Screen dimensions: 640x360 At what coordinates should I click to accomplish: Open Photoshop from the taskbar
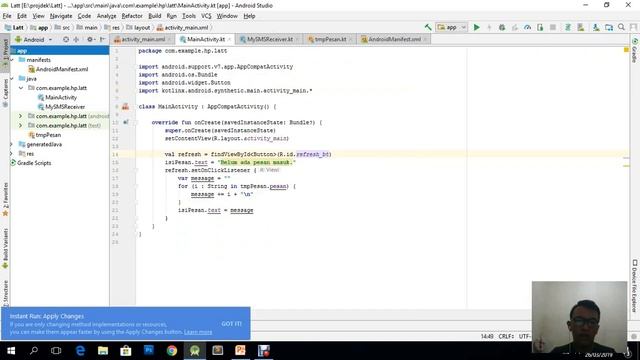[x=149, y=351]
